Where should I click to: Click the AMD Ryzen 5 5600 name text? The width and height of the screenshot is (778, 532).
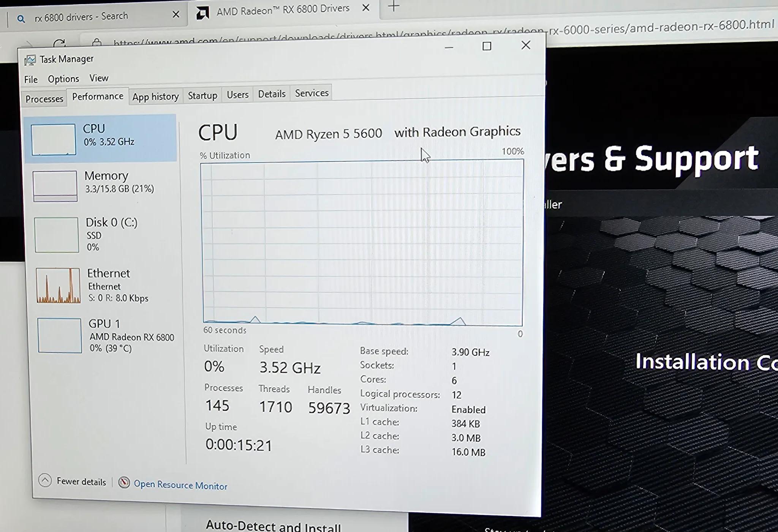point(329,134)
